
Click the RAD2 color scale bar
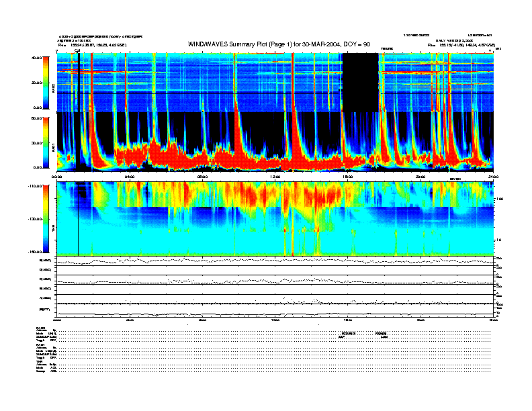pyautogui.click(x=46, y=83)
